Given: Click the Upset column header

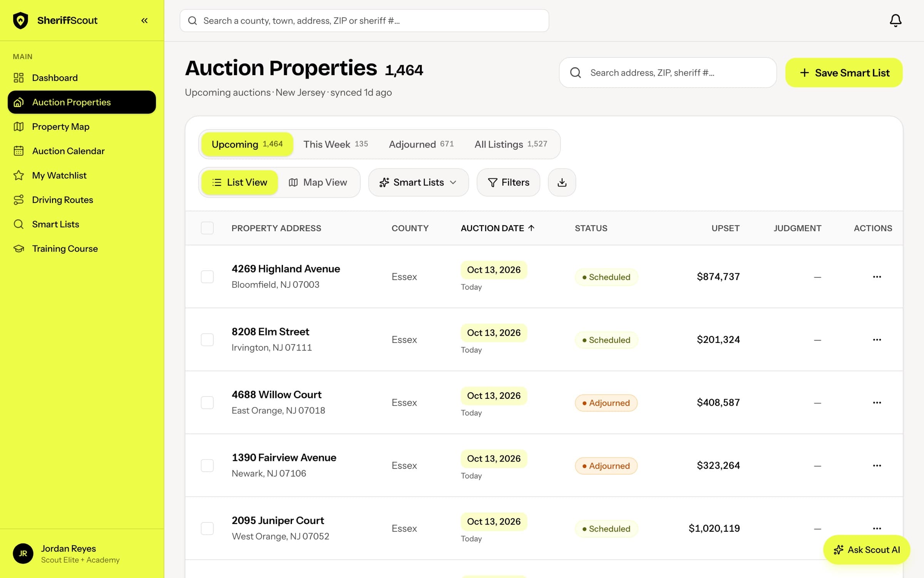Looking at the screenshot, I should point(725,228).
